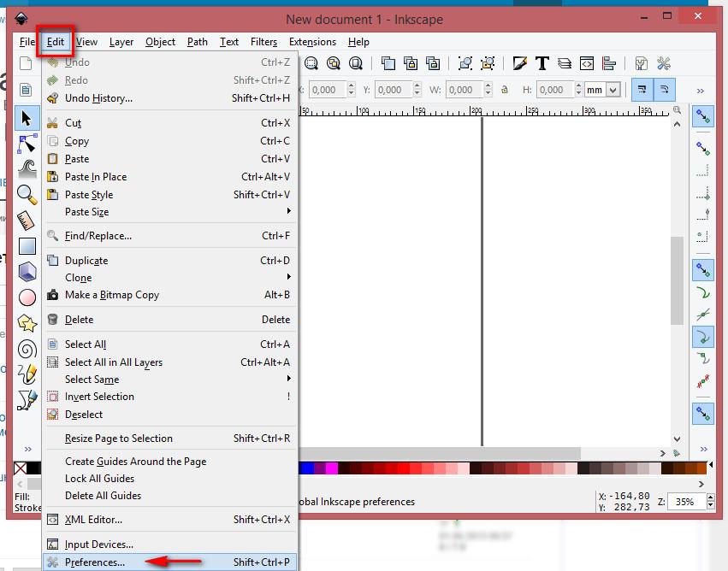This screenshot has height=571, width=728.
Task: Open the Align and Distribute toolbar icon
Action: [609, 63]
